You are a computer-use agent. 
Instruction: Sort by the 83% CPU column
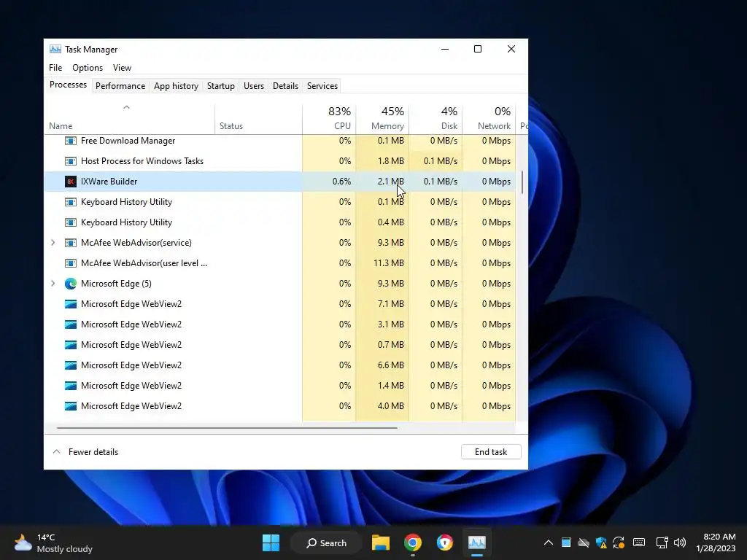coord(329,119)
